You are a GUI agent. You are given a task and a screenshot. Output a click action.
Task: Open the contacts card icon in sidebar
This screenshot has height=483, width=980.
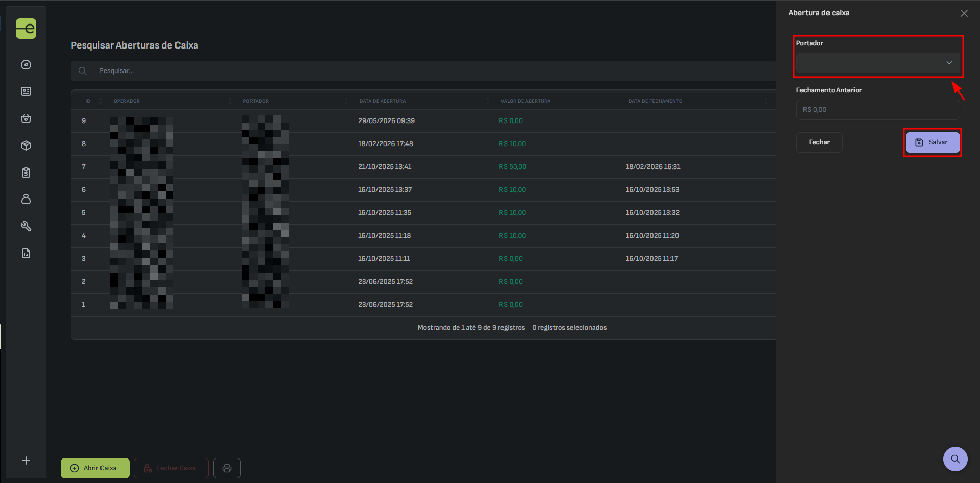click(26, 91)
